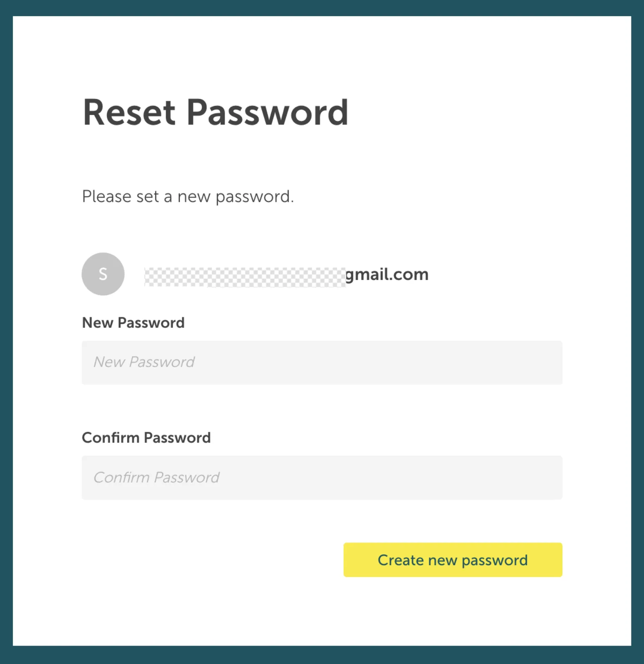Click the New Password input field
The width and height of the screenshot is (644, 664).
click(322, 362)
